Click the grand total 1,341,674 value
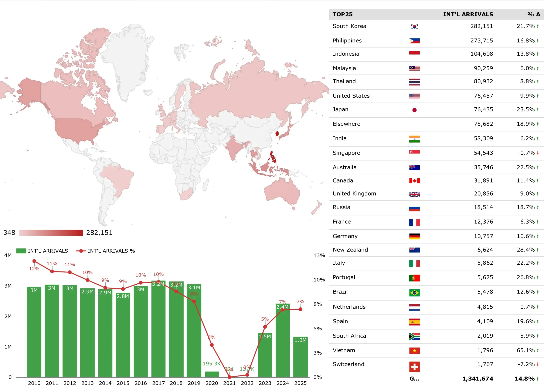Viewport: 544px width, 392px height. [x=477, y=379]
